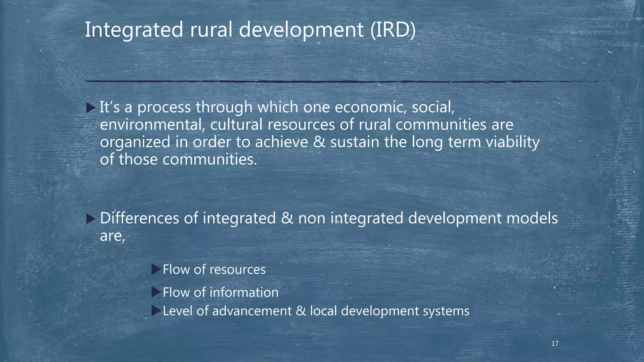Viewport: 644px width, 362px height.
Task: Click 'Level of advancement & local development systems'
Action: coord(316,311)
